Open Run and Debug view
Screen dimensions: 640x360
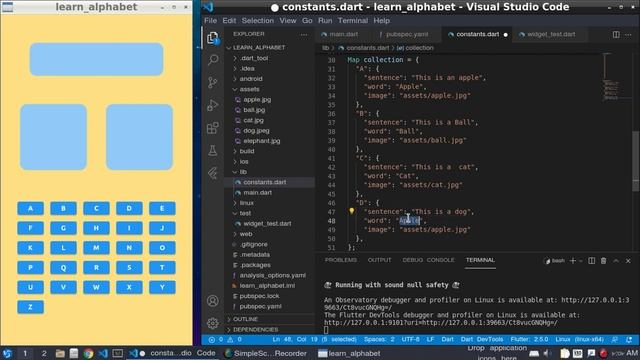click(213, 105)
